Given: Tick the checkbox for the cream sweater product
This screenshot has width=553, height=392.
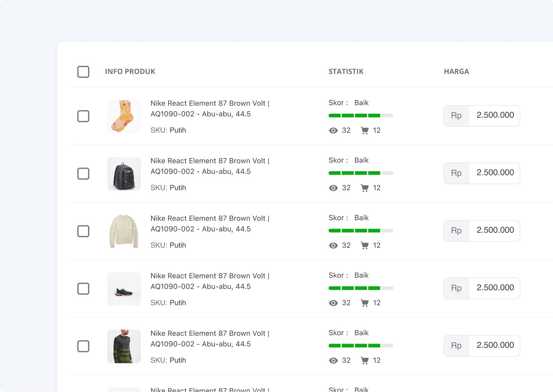Looking at the screenshot, I should [83, 231].
